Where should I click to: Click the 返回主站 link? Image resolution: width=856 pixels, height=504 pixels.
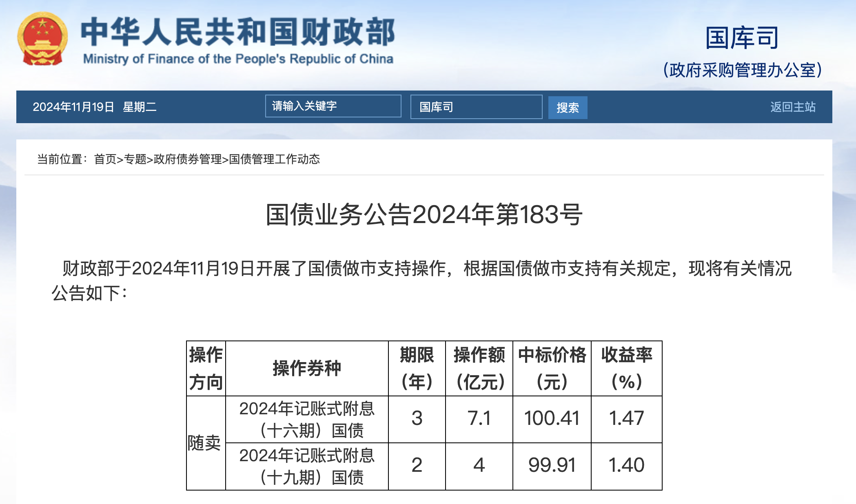point(792,107)
